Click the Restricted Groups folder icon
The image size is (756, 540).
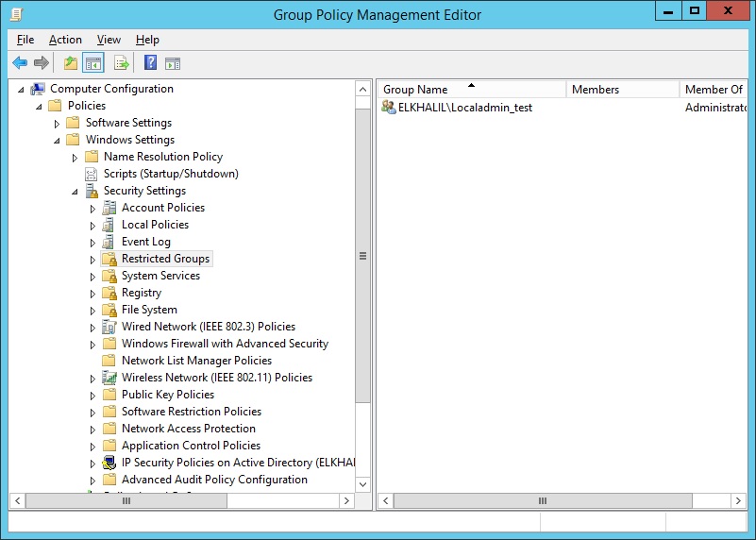(x=109, y=259)
